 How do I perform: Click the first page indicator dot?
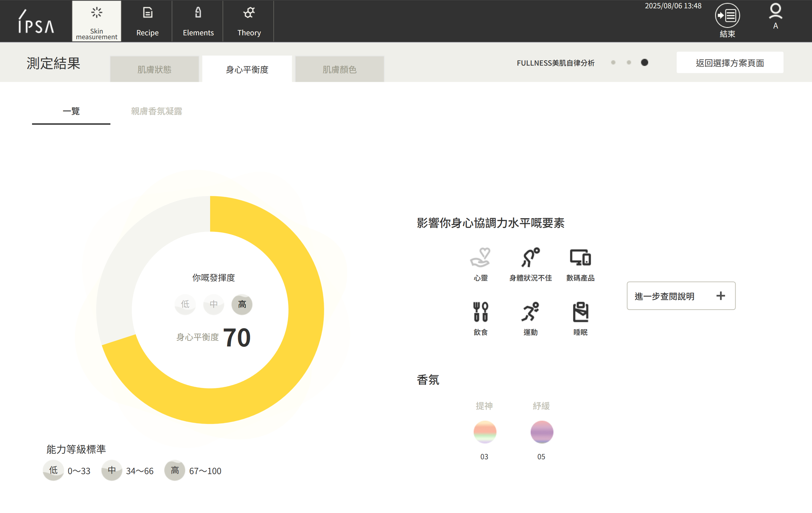[x=613, y=63]
